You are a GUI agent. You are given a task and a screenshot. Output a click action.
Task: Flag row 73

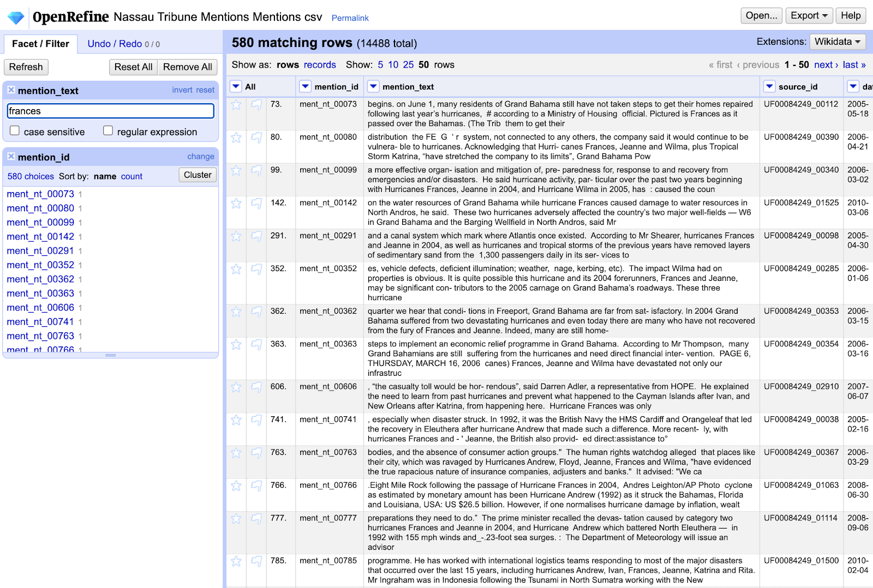(x=256, y=105)
